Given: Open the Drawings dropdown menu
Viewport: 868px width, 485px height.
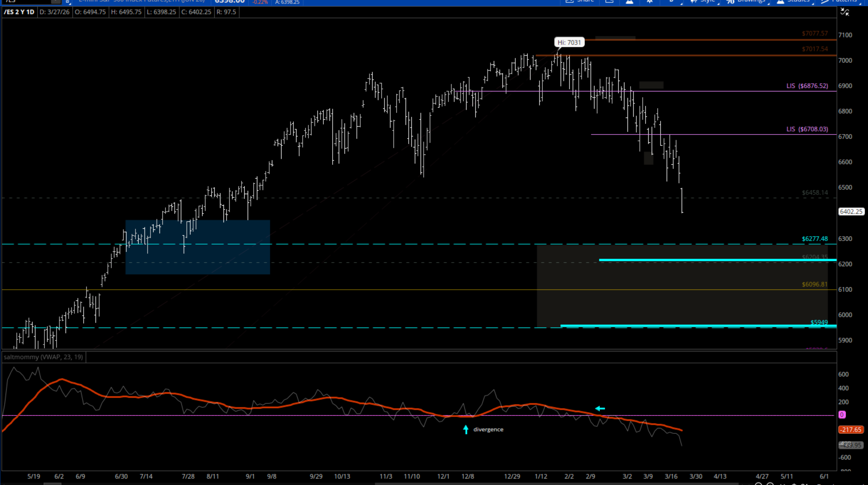Looking at the screenshot, I should (747, 1).
